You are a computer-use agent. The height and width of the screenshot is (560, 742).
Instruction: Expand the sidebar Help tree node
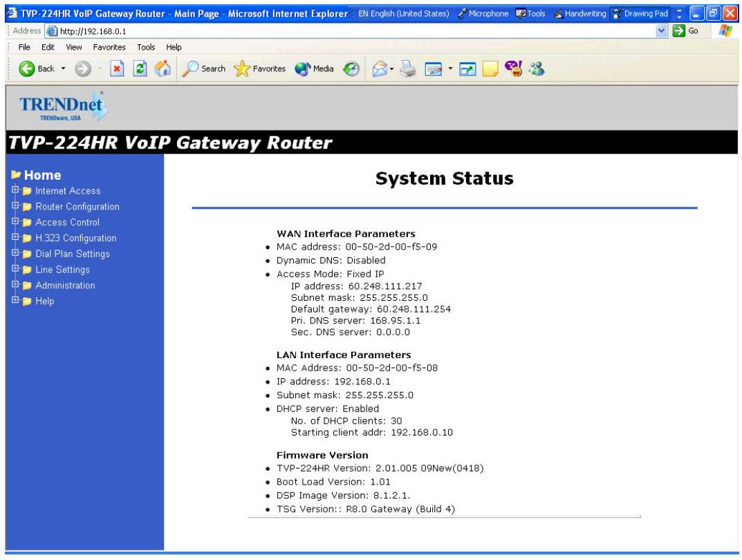[15, 300]
